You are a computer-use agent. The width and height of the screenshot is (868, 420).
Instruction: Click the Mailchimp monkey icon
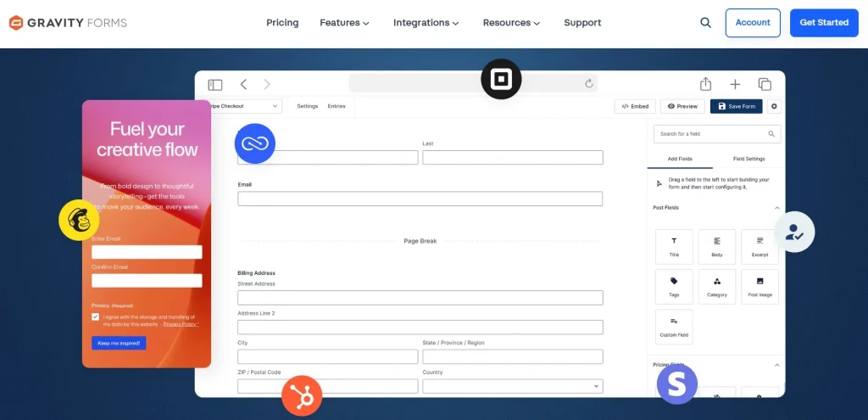tap(79, 220)
